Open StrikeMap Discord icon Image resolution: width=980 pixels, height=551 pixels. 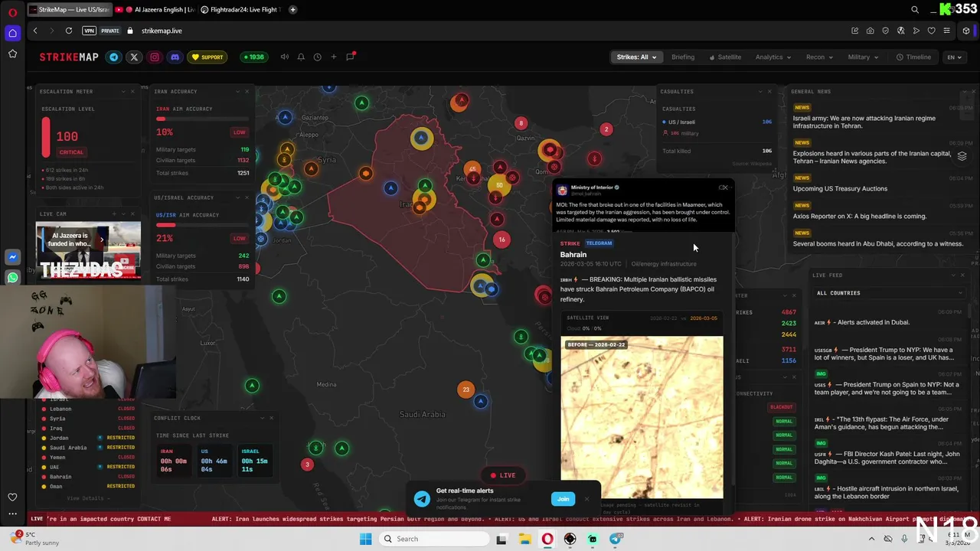point(175,57)
